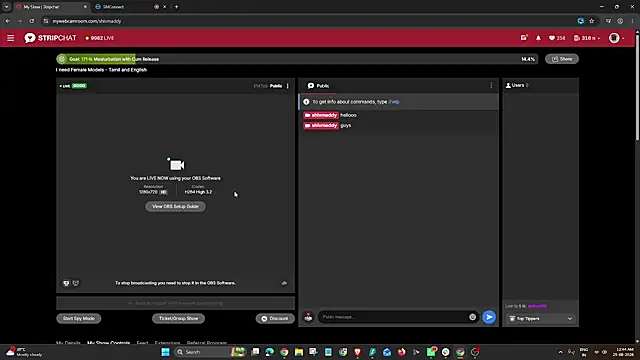Click the goal progress bar
Viewport: 640px width, 360px height.
point(297,59)
